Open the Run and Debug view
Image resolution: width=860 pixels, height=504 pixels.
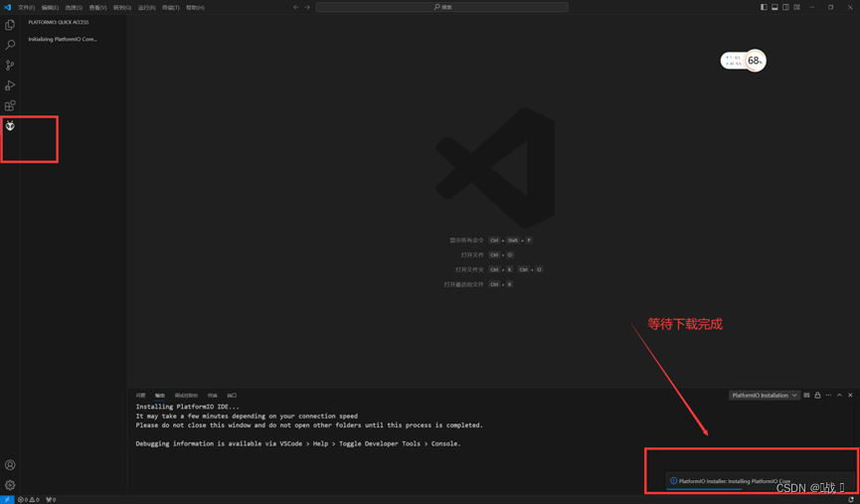pyautogui.click(x=10, y=85)
